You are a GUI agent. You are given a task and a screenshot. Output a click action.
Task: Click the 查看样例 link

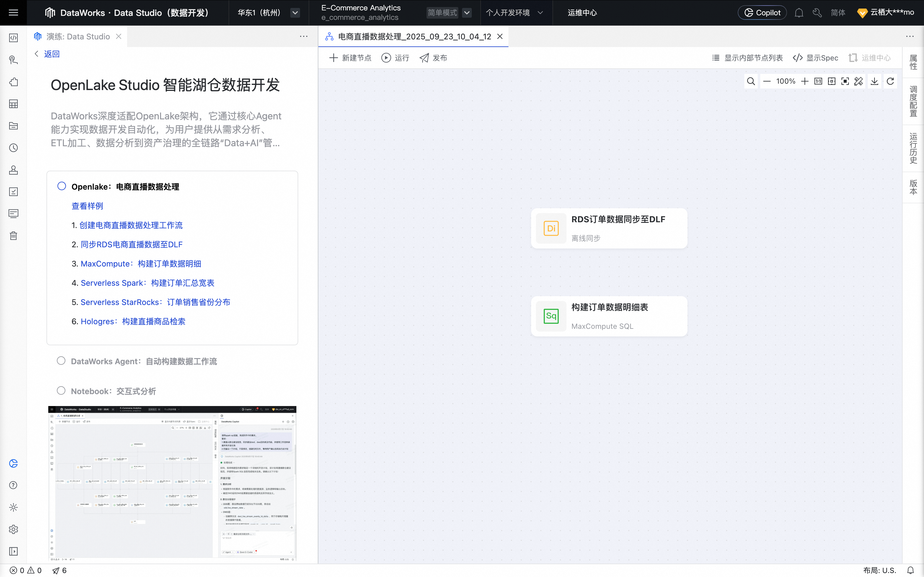click(87, 206)
